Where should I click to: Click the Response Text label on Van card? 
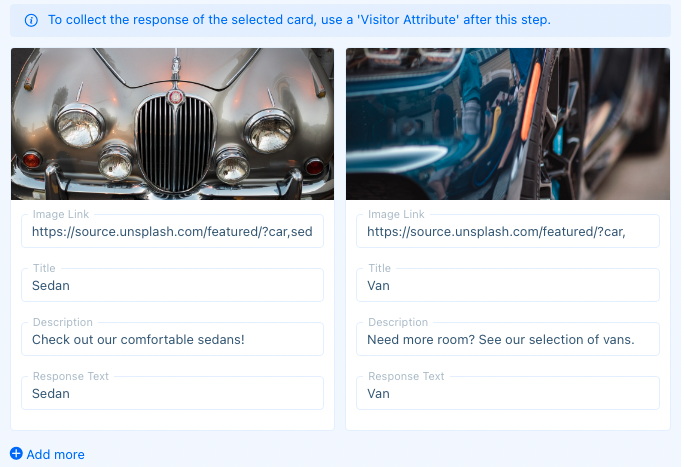click(406, 376)
